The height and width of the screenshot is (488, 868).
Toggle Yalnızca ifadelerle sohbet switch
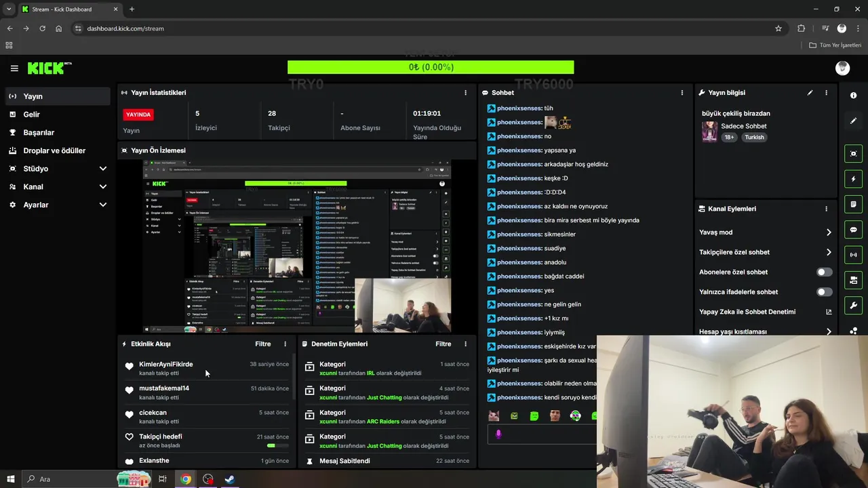pyautogui.click(x=824, y=292)
